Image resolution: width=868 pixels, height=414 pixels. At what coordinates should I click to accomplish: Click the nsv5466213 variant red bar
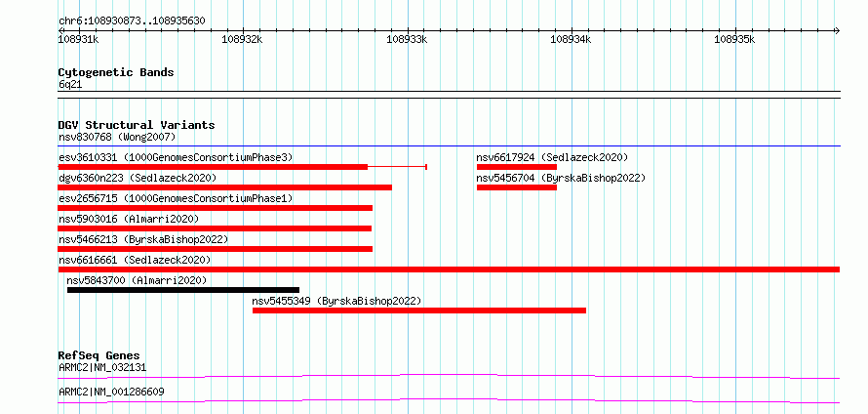pyautogui.click(x=216, y=249)
